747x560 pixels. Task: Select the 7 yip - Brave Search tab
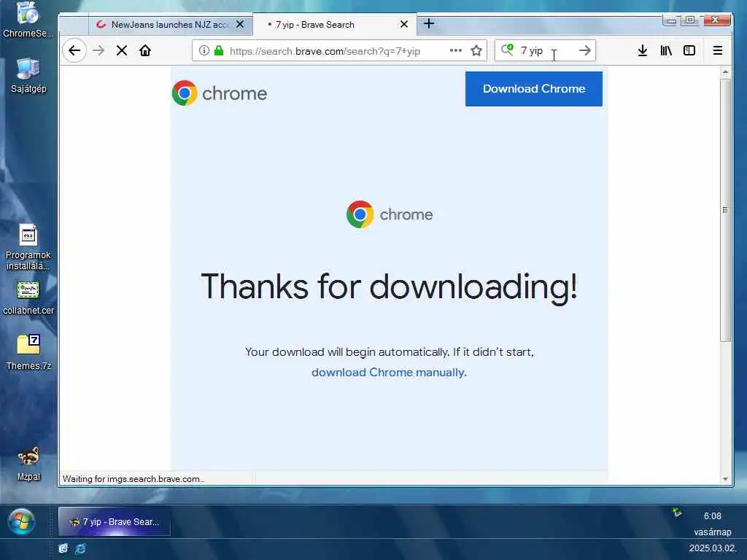click(334, 24)
